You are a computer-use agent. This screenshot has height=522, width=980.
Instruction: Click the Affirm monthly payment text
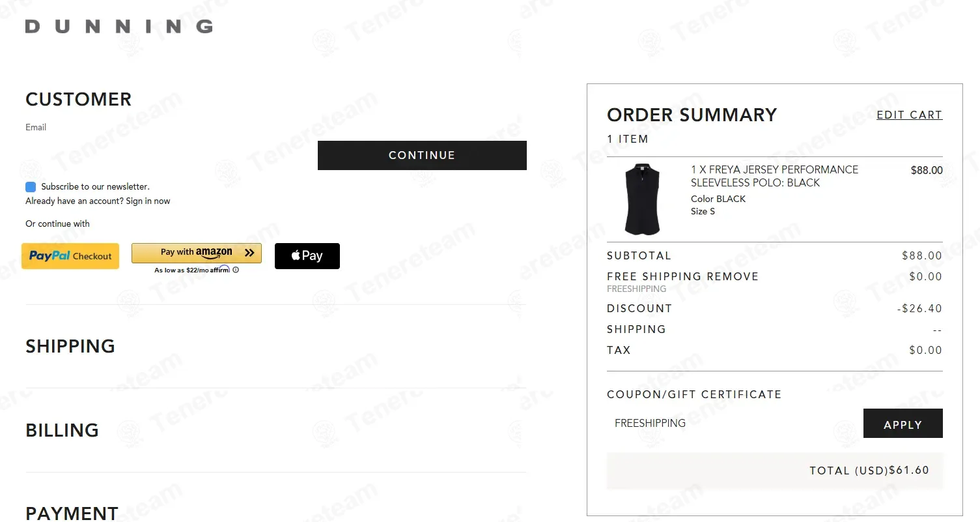point(191,270)
